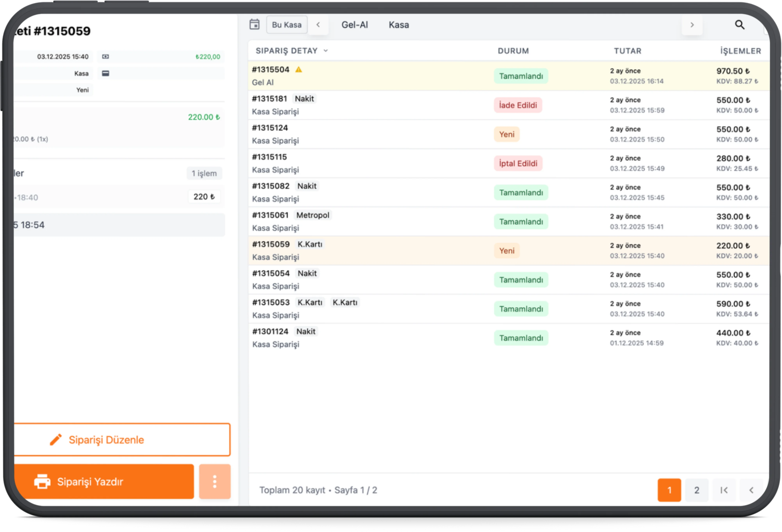Open the three-dot more options button
The image size is (782, 532).
(x=215, y=481)
